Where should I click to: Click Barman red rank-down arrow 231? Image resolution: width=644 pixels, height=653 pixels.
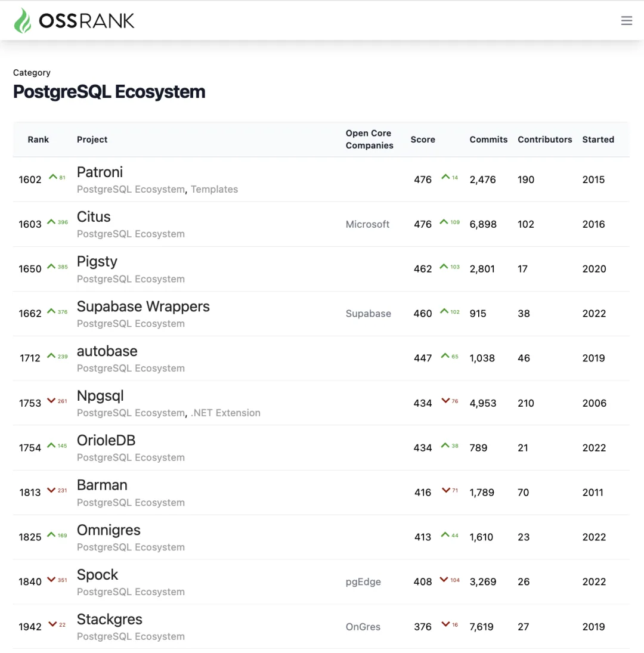point(51,490)
